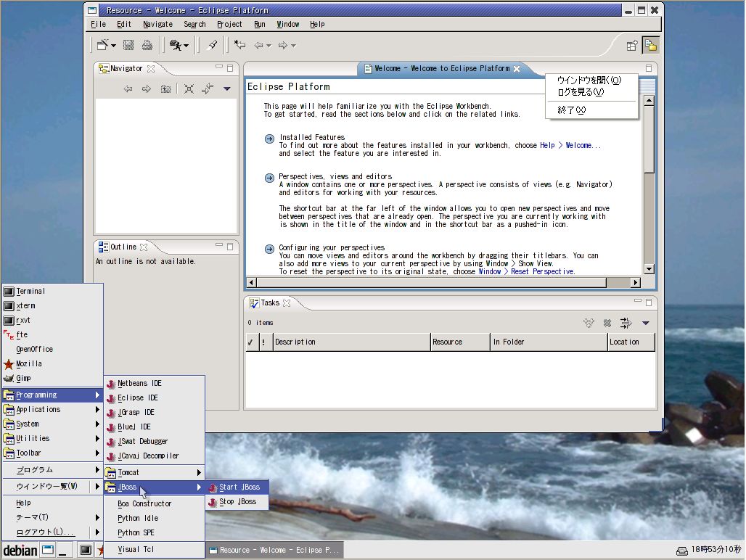
Task: Click the Navigator Collapse All icon
Action: (x=189, y=89)
